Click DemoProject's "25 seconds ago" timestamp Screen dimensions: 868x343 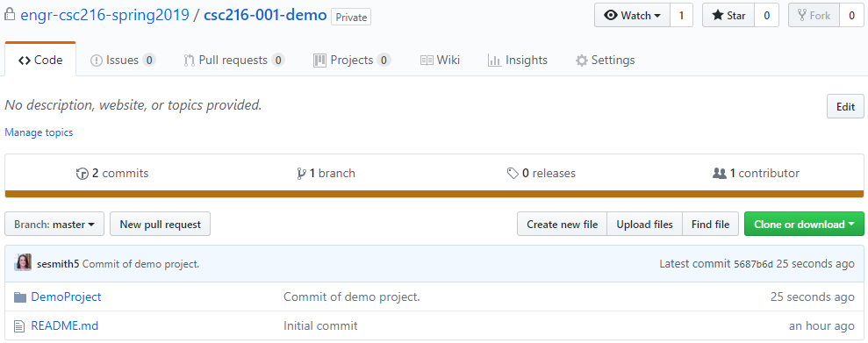tap(812, 297)
